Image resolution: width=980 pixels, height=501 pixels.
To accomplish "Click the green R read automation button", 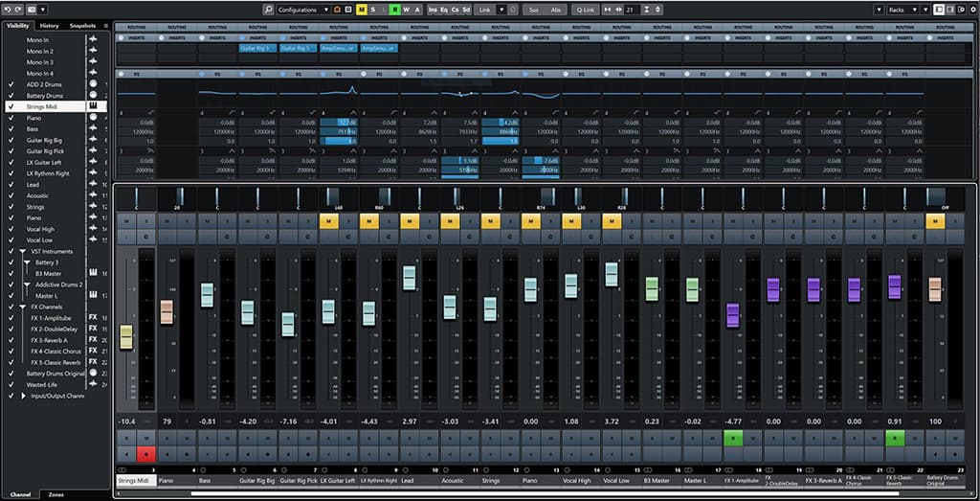I will point(393,9).
